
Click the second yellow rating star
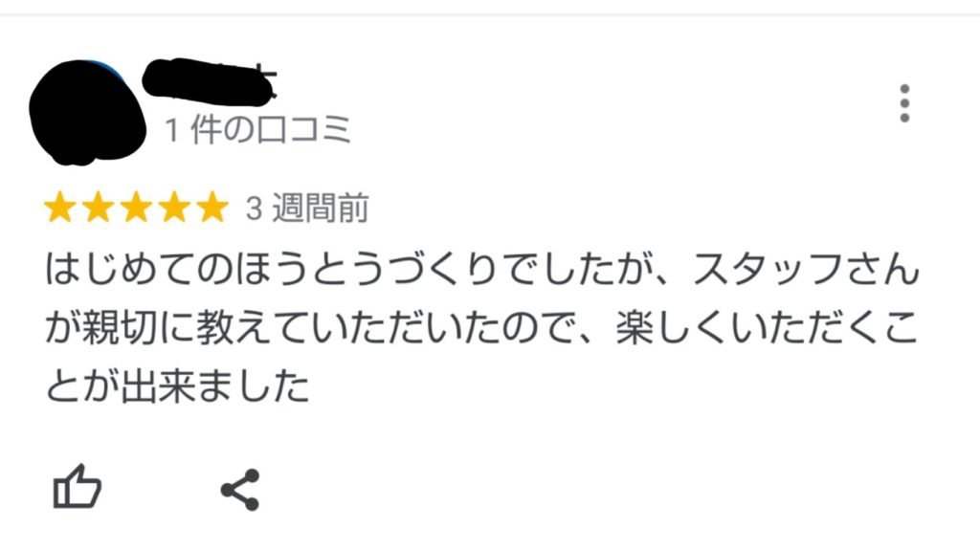click(x=99, y=207)
